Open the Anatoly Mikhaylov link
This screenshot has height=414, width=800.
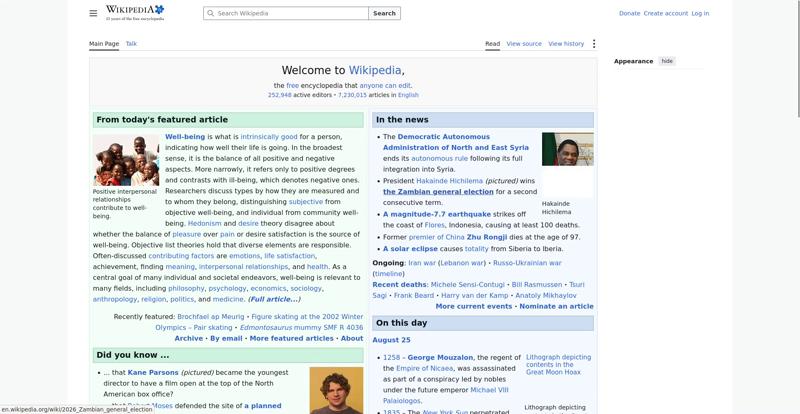click(x=546, y=296)
